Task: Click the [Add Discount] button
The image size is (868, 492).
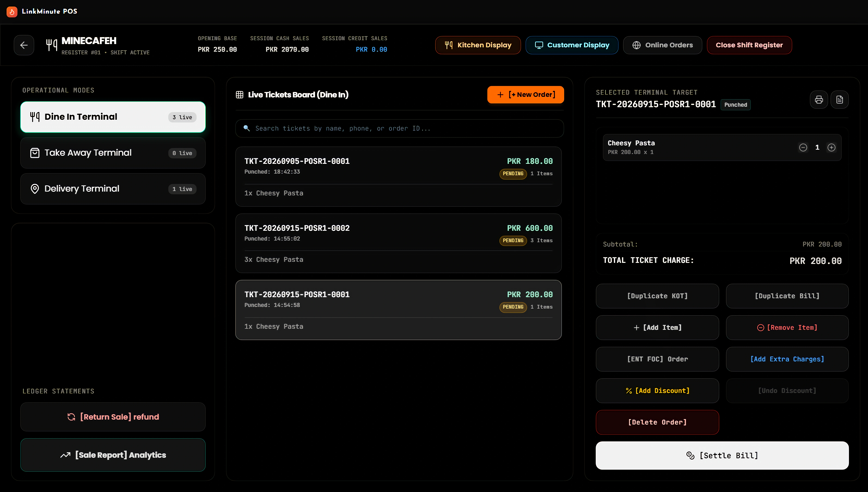Action: 657,391
